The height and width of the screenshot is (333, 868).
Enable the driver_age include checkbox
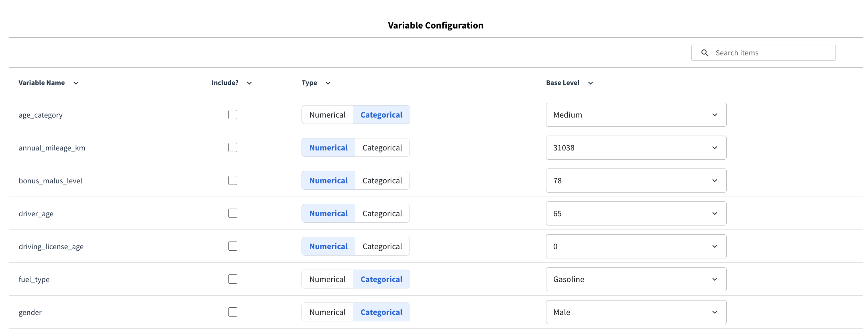coord(233,213)
